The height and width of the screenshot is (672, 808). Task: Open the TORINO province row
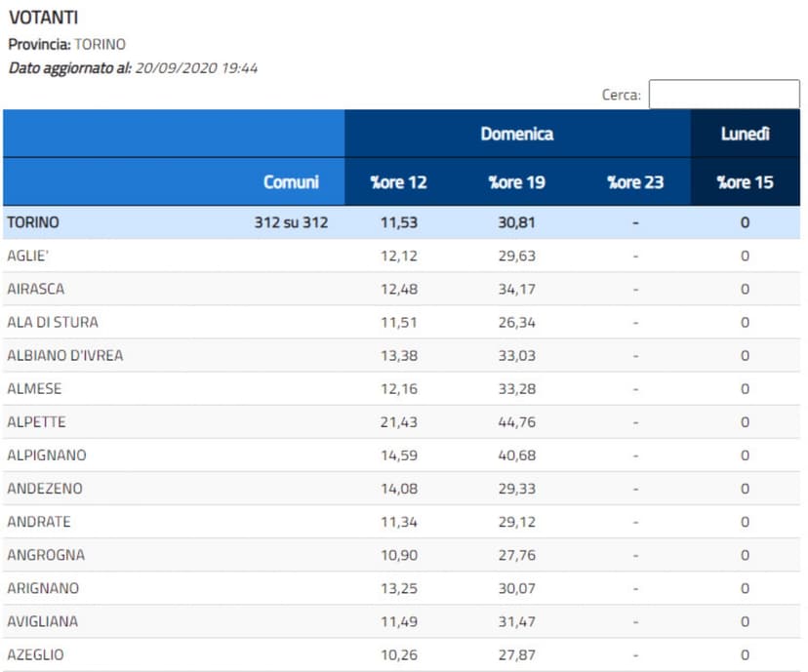click(x=33, y=222)
